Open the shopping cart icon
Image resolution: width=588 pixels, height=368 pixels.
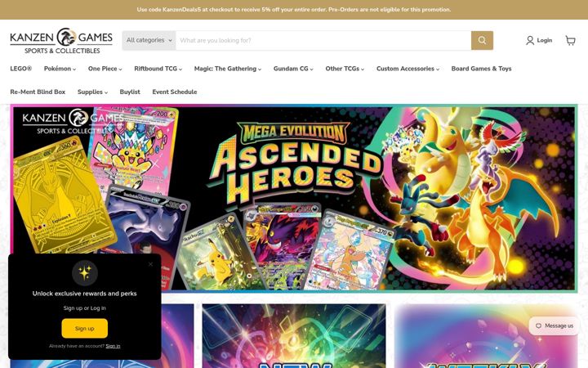coord(570,40)
